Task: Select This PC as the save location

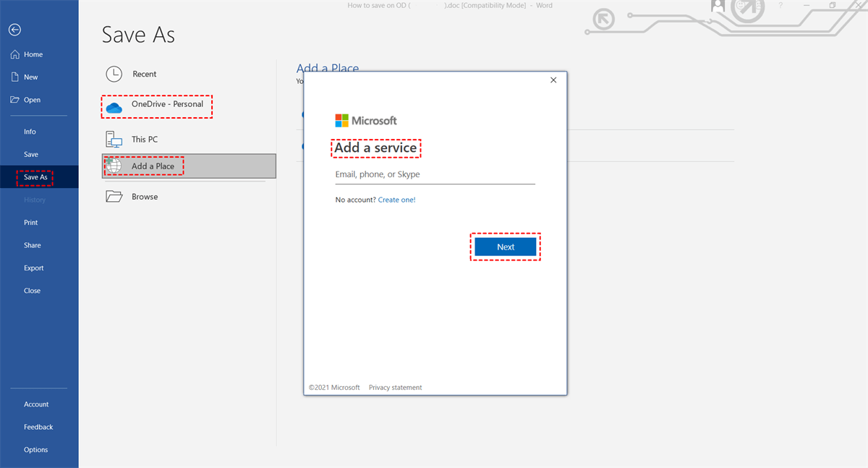Action: pos(189,139)
